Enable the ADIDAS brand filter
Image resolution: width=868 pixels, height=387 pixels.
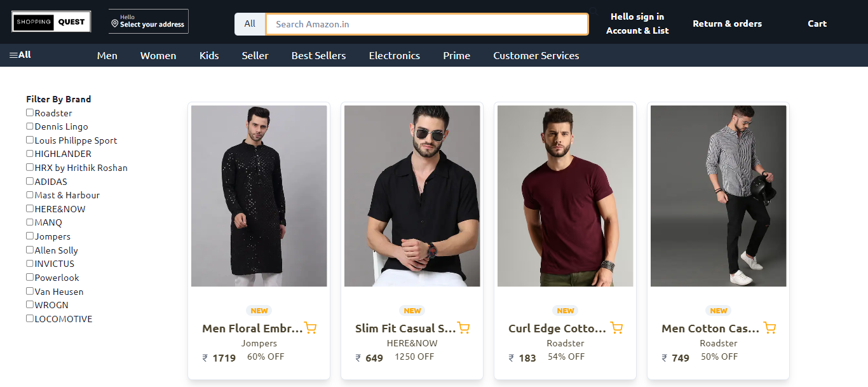click(x=30, y=181)
